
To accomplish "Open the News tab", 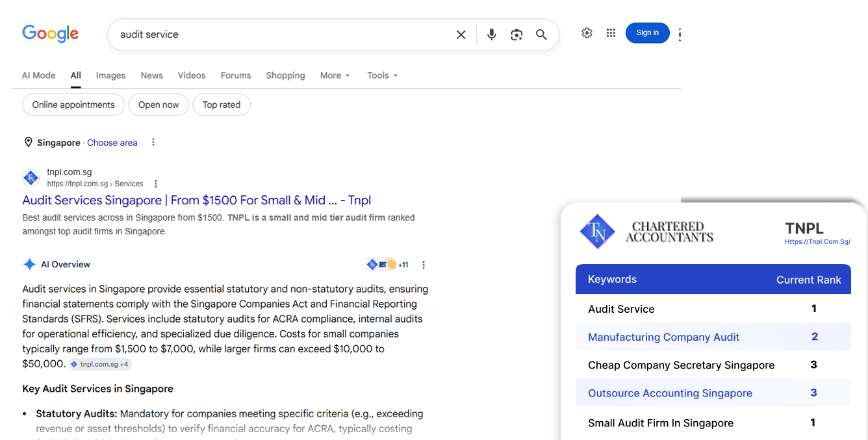I will point(151,75).
